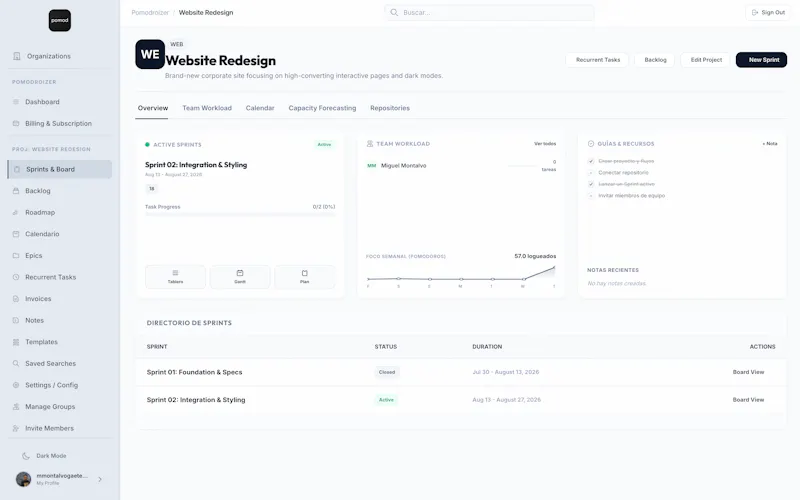Click '+ Nota' to add a note
The width and height of the screenshot is (800, 500).
click(770, 144)
